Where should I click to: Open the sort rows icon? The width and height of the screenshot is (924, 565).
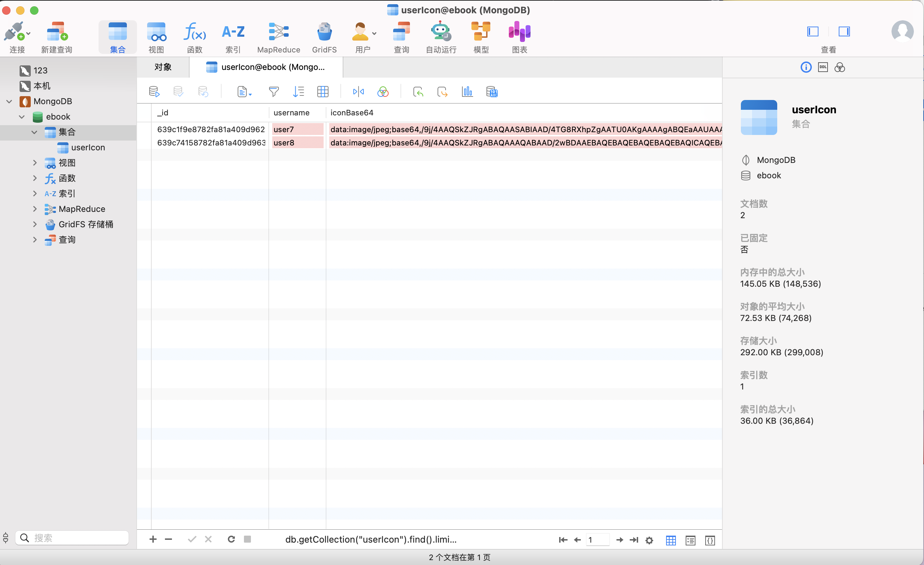[x=298, y=92]
